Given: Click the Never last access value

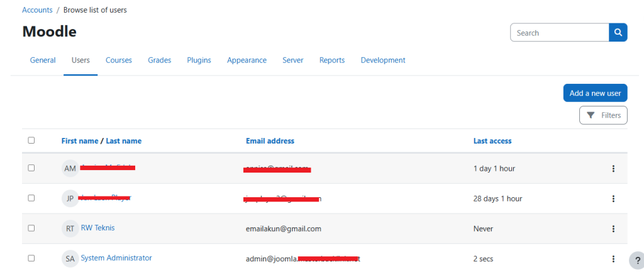Looking at the screenshot, I should pos(483,229).
